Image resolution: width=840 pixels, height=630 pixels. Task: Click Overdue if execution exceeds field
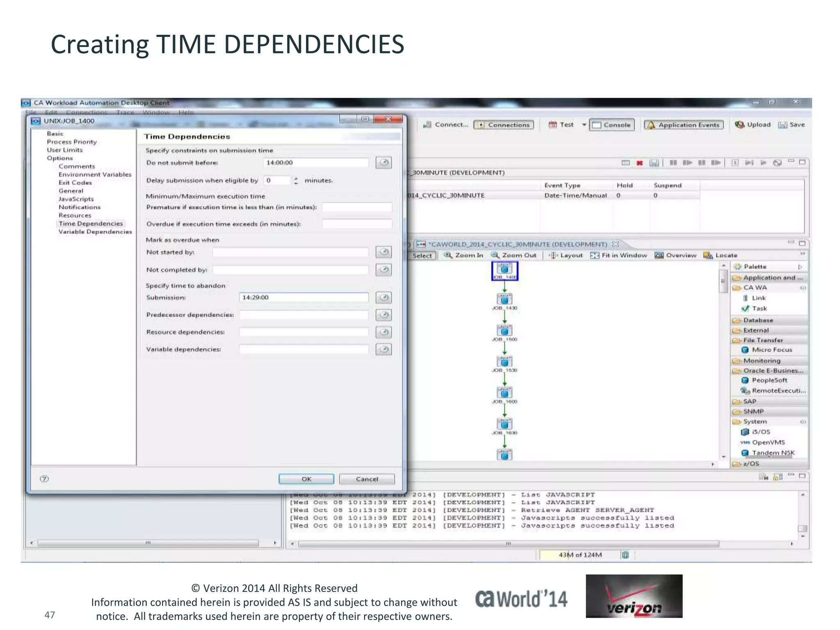[x=357, y=224]
